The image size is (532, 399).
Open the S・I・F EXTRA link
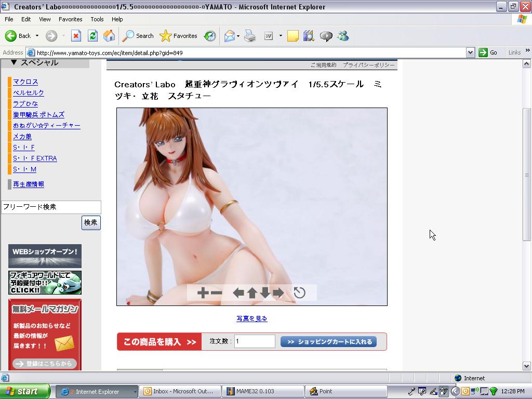35,158
